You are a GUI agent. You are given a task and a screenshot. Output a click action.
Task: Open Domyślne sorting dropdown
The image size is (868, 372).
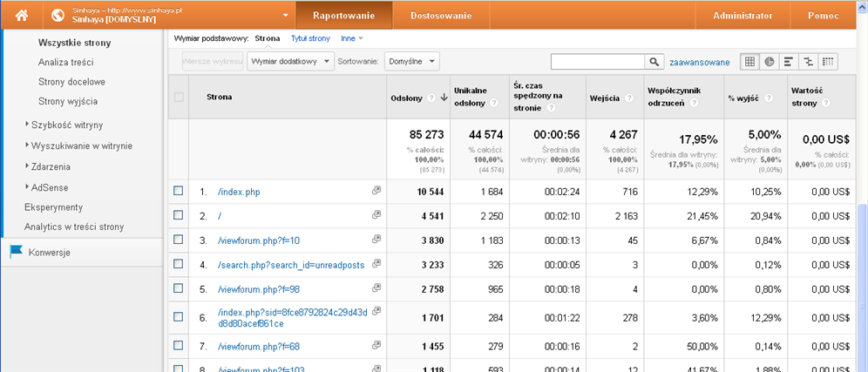[x=412, y=61]
